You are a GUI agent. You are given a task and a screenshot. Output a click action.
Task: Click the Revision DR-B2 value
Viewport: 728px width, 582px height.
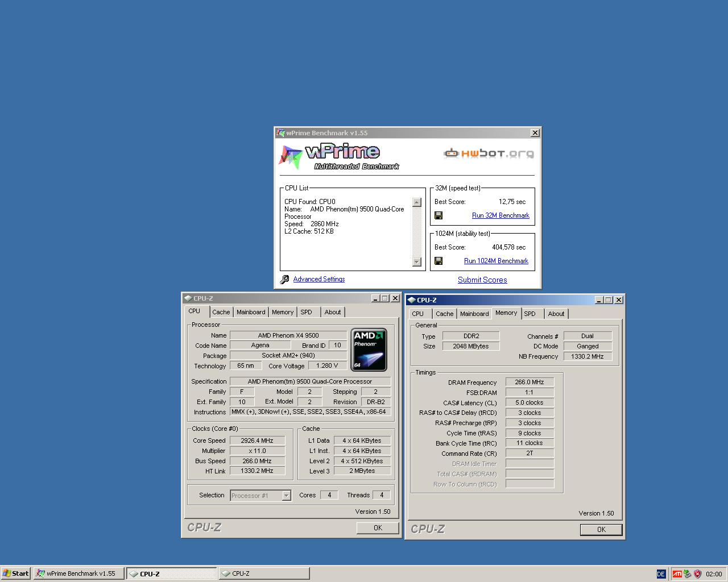coord(375,401)
